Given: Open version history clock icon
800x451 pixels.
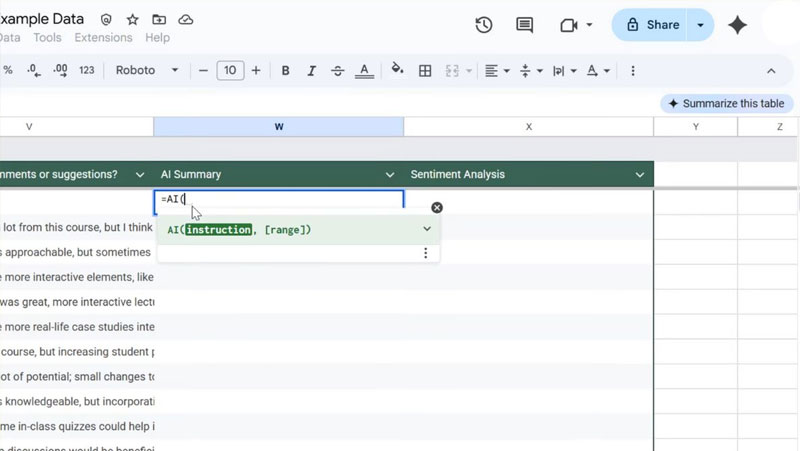Looking at the screenshot, I should pyautogui.click(x=484, y=25).
